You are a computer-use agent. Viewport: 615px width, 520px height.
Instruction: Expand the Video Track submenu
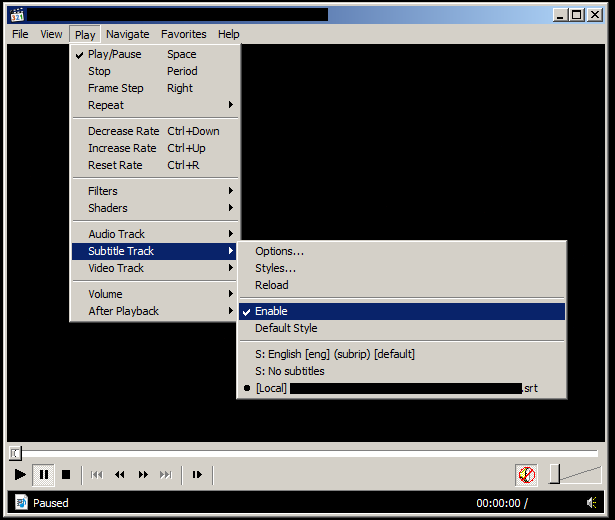tap(155, 268)
